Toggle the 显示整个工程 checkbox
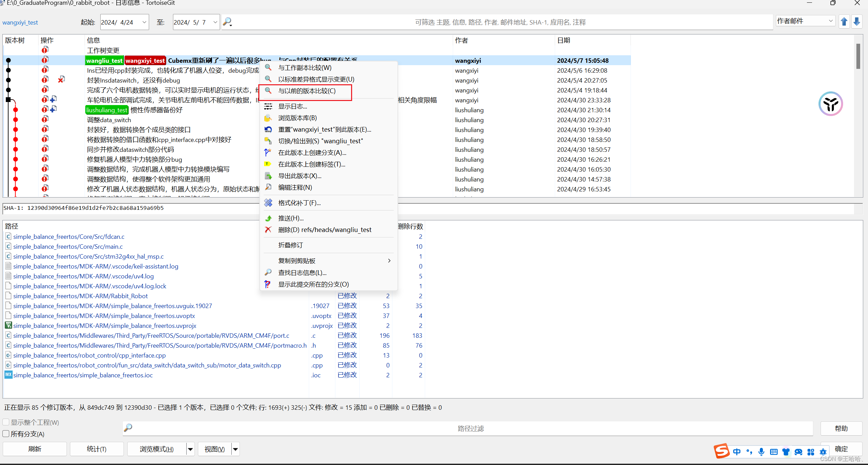 pyautogui.click(x=6, y=422)
